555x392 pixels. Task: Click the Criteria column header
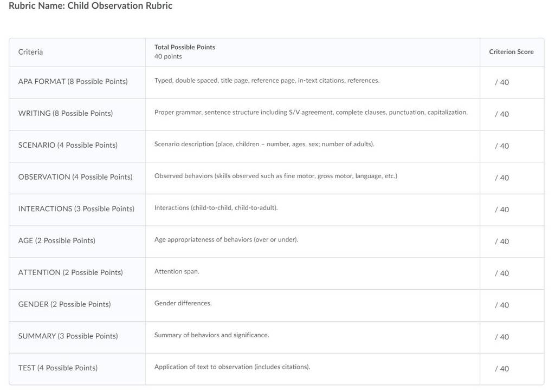(30, 51)
